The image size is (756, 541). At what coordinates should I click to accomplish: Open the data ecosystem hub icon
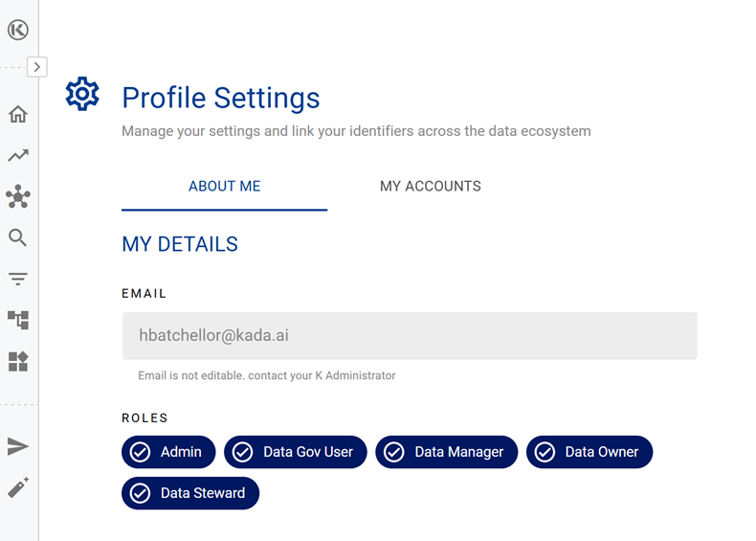pyautogui.click(x=17, y=196)
